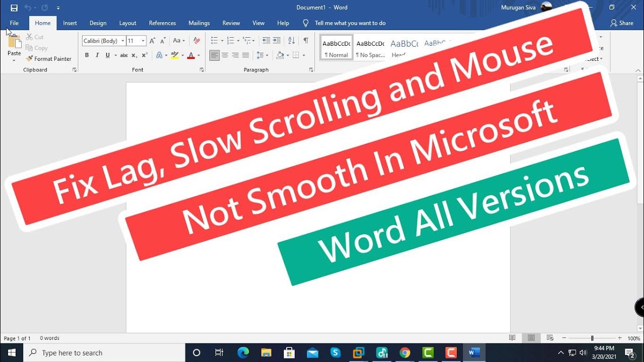Shrink font size with smaller A icon
Image resolution: width=644 pixels, height=362 pixels.
(163, 41)
